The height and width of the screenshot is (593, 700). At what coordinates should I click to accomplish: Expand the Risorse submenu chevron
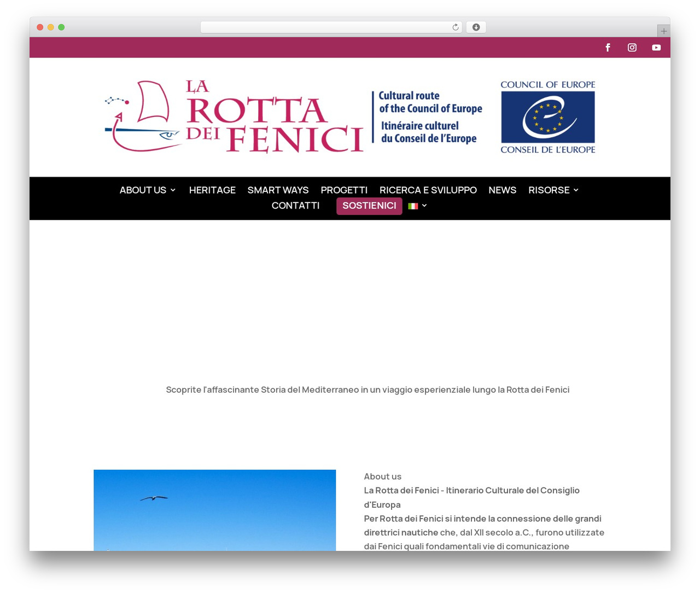(576, 190)
